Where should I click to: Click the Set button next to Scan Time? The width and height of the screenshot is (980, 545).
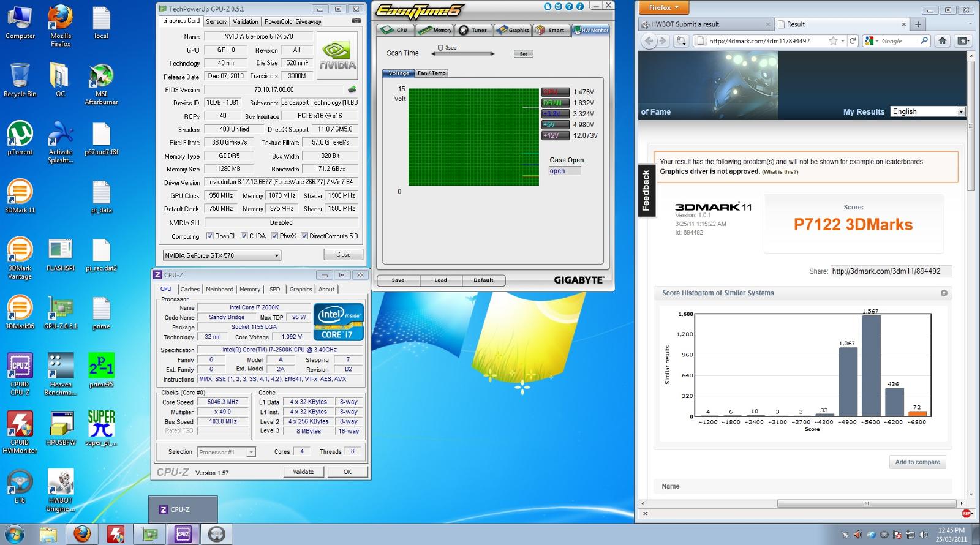(523, 54)
